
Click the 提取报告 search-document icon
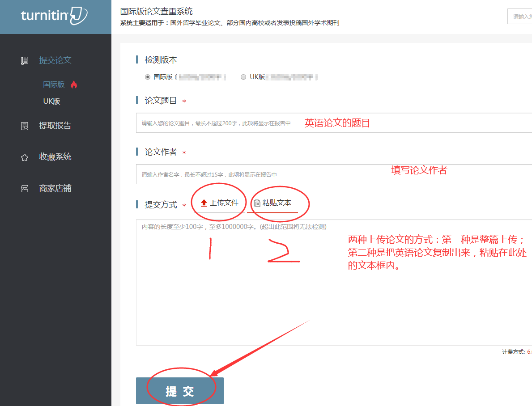tap(25, 126)
